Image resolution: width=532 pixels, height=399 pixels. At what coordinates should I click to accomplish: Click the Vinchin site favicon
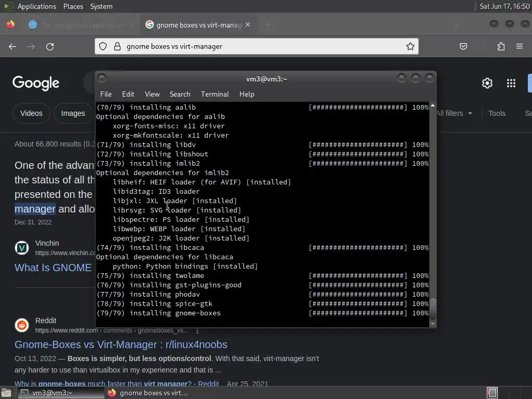pyautogui.click(x=22, y=248)
